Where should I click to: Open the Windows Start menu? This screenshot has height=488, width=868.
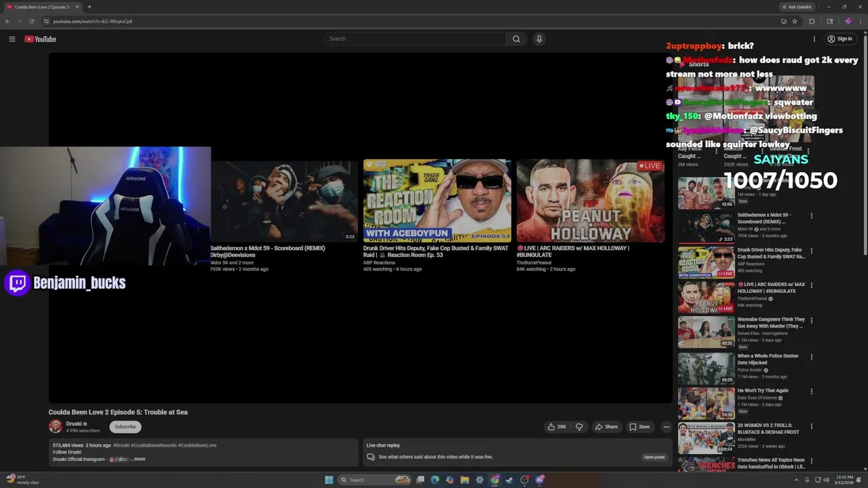pos(329,480)
